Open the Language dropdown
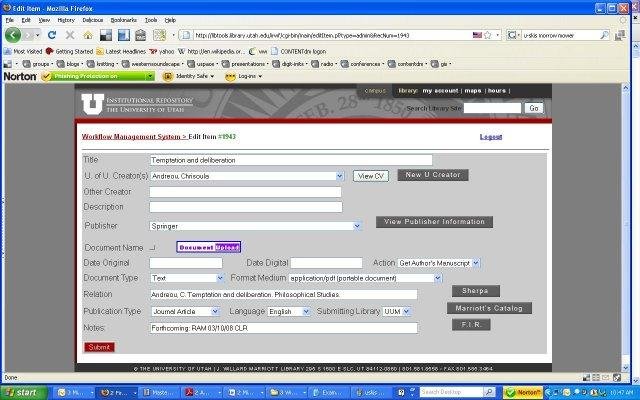640x400 pixels. point(289,311)
